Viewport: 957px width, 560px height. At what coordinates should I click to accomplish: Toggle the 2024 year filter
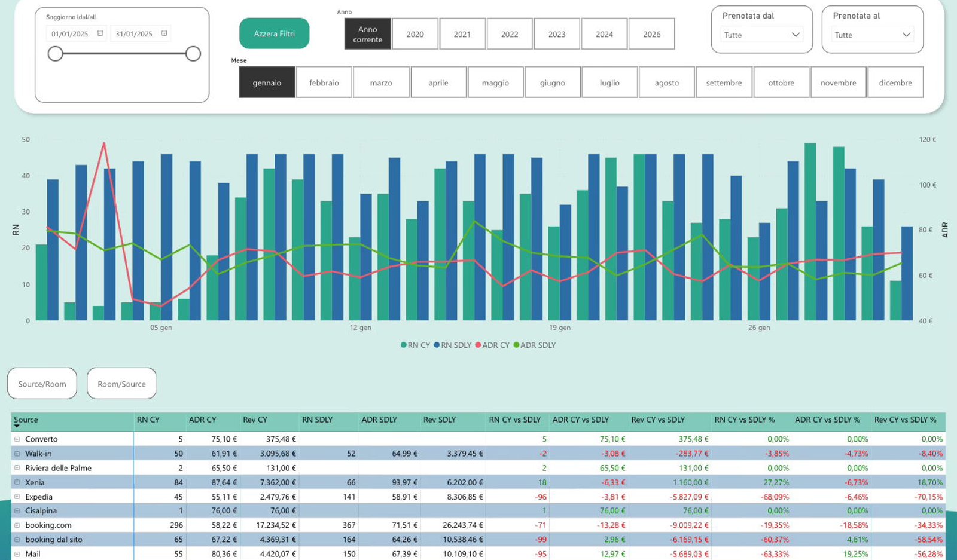click(x=604, y=34)
